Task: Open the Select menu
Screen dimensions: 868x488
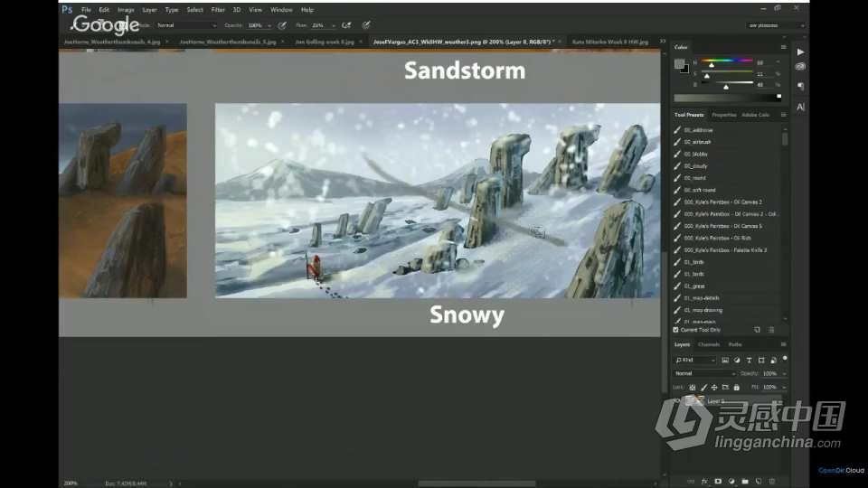Action: [195, 9]
